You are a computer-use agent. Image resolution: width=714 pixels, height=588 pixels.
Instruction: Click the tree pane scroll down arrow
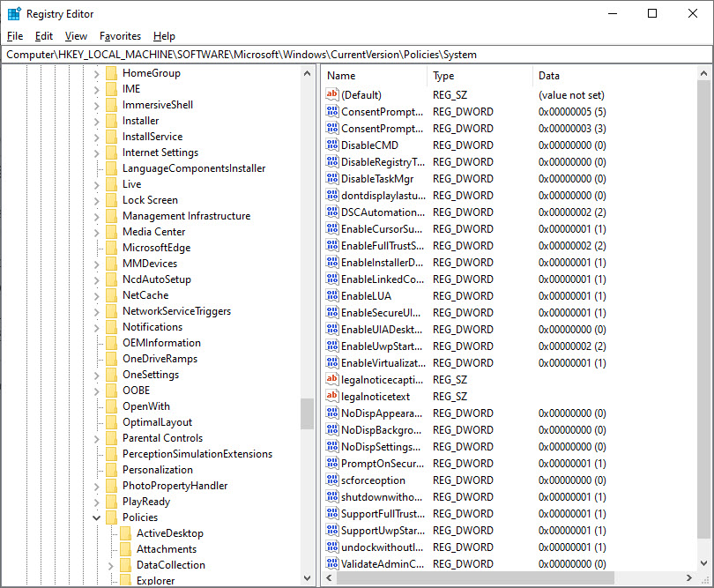click(x=307, y=579)
